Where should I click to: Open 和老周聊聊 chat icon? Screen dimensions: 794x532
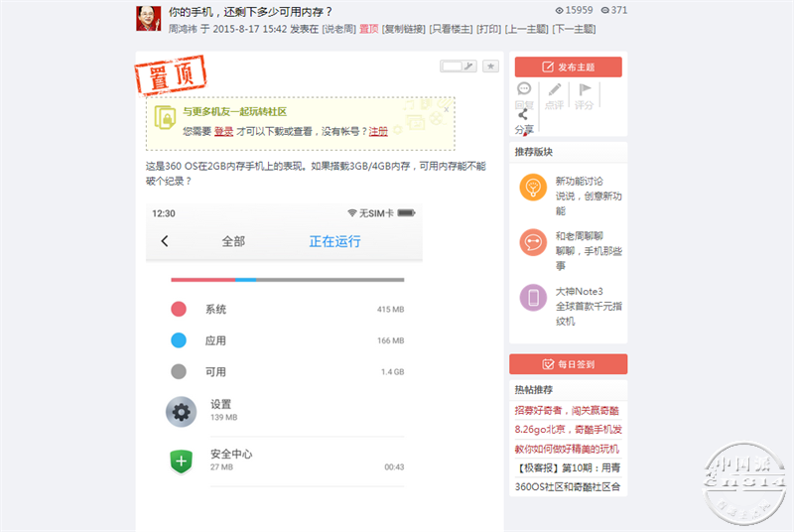(533, 242)
